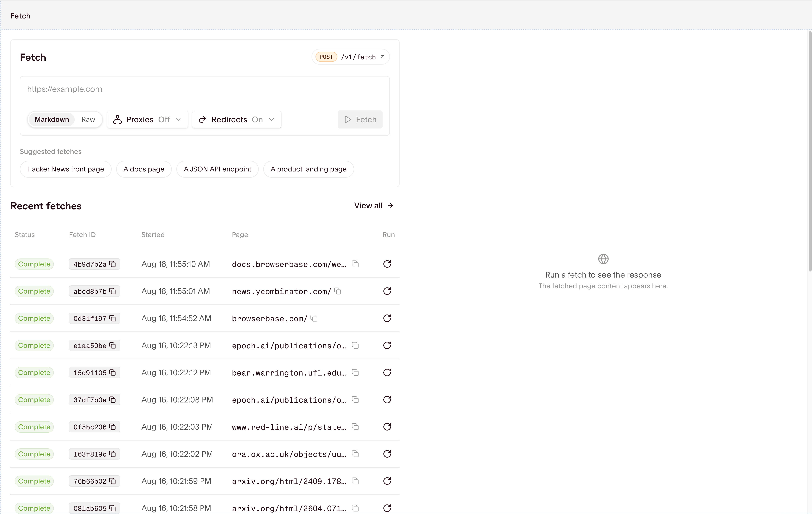Copy the docs.browserbase.com page URL
The height and width of the screenshot is (514, 812).
pyautogui.click(x=355, y=264)
